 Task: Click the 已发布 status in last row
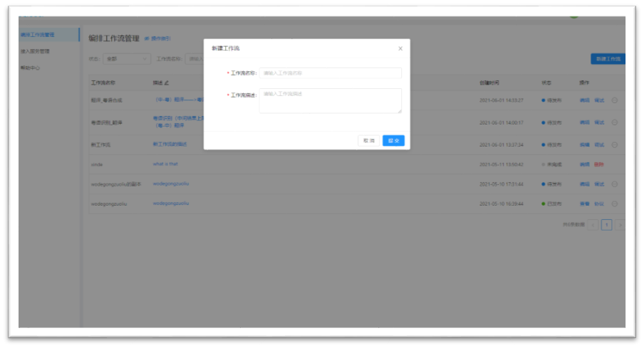pyautogui.click(x=551, y=204)
